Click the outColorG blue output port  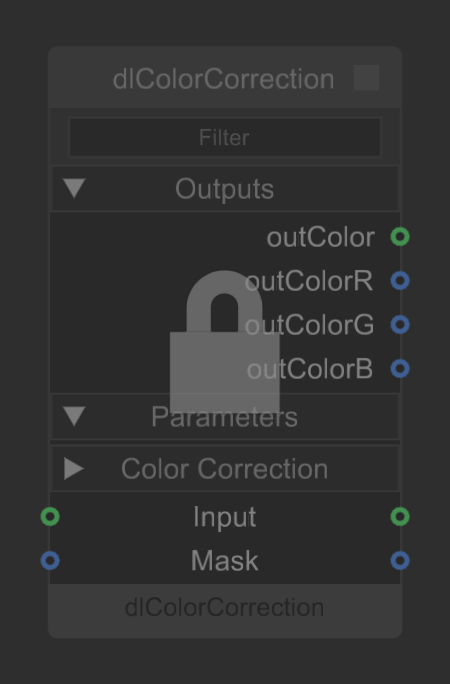[400, 325]
